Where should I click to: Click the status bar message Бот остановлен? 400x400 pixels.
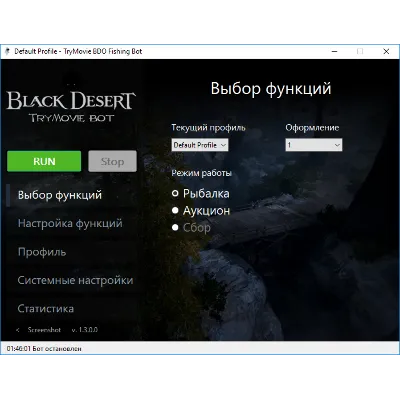point(57,349)
